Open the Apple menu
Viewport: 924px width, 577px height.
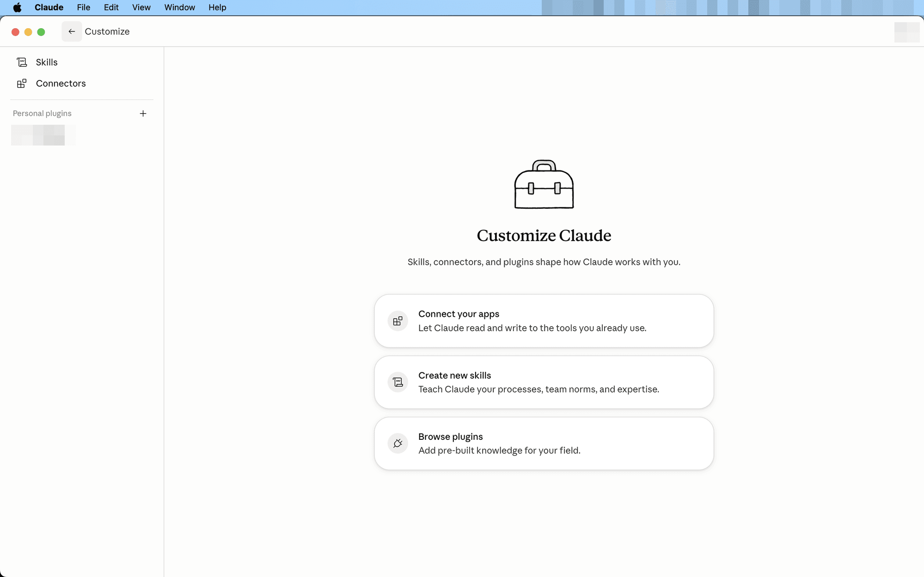click(17, 7)
